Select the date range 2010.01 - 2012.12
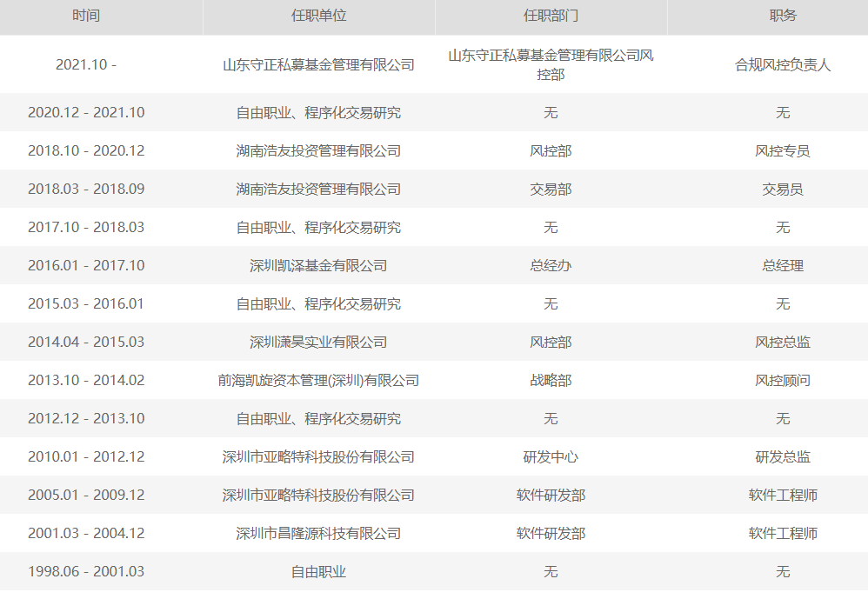 click(x=86, y=456)
